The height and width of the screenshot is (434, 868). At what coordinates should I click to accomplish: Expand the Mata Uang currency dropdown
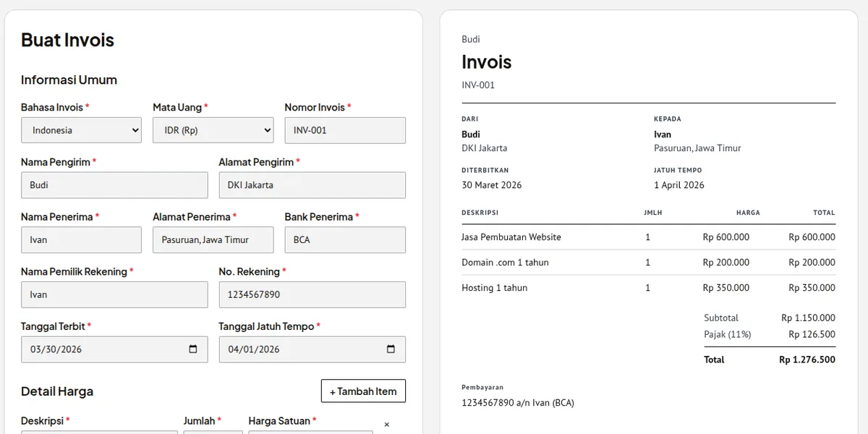[213, 130]
